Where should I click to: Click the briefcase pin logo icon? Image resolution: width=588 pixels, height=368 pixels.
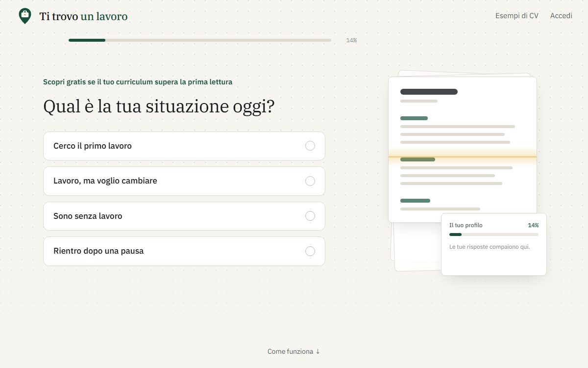coord(24,16)
